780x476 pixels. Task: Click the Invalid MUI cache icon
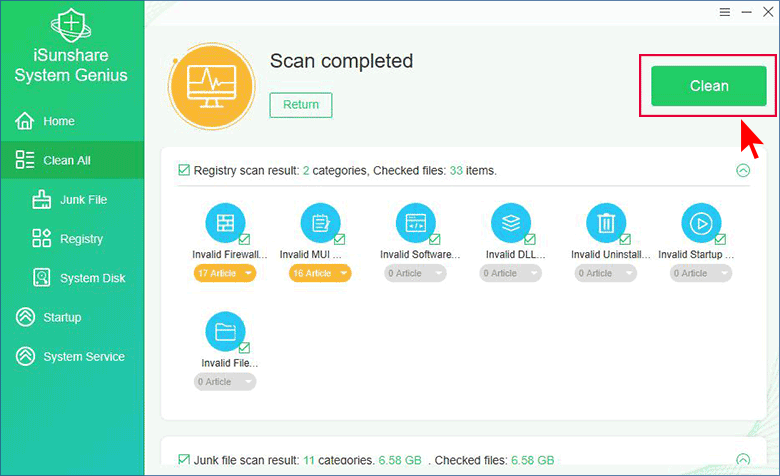pos(320,222)
